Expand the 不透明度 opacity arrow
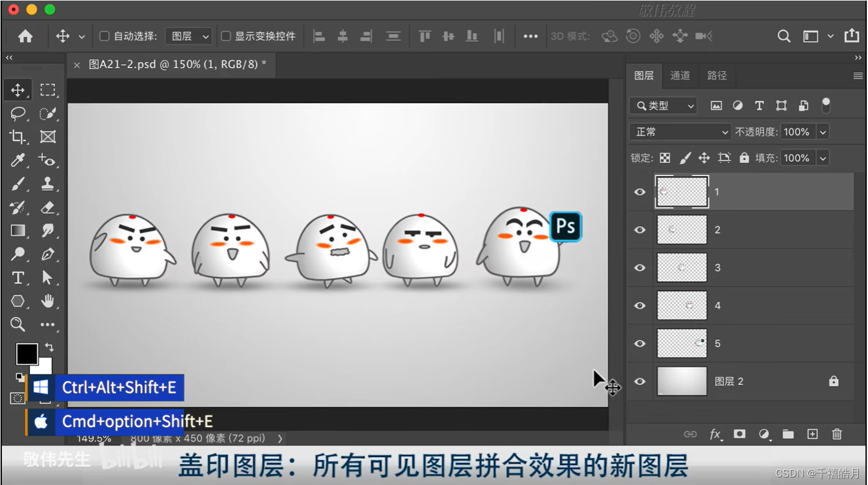Image resolution: width=868 pixels, height=485 pixels. pos(823,132)
